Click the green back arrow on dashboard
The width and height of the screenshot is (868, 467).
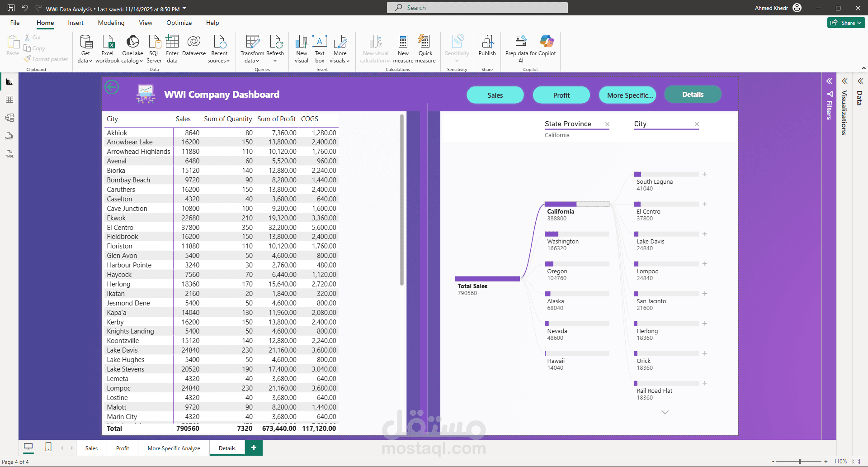tap(112, 86)
